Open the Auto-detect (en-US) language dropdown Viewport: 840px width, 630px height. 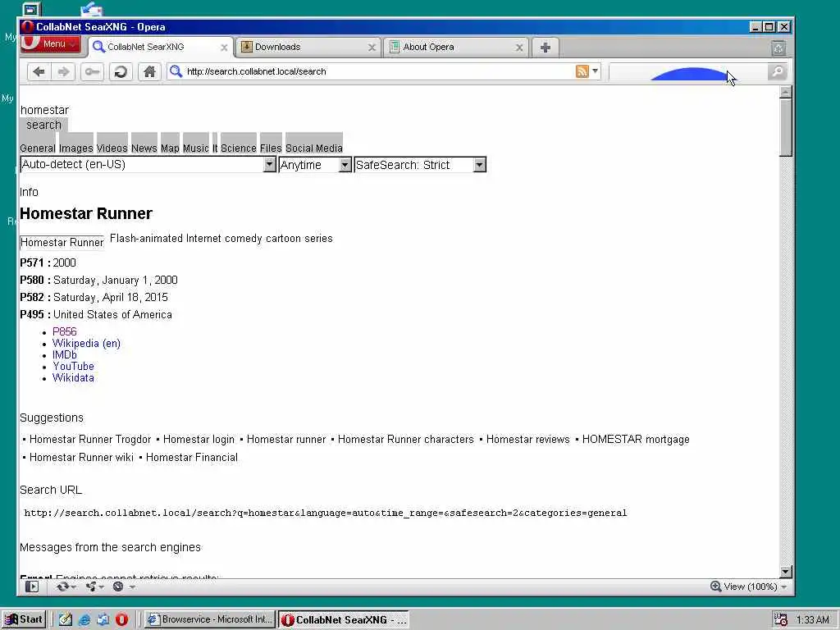[148, 164]
